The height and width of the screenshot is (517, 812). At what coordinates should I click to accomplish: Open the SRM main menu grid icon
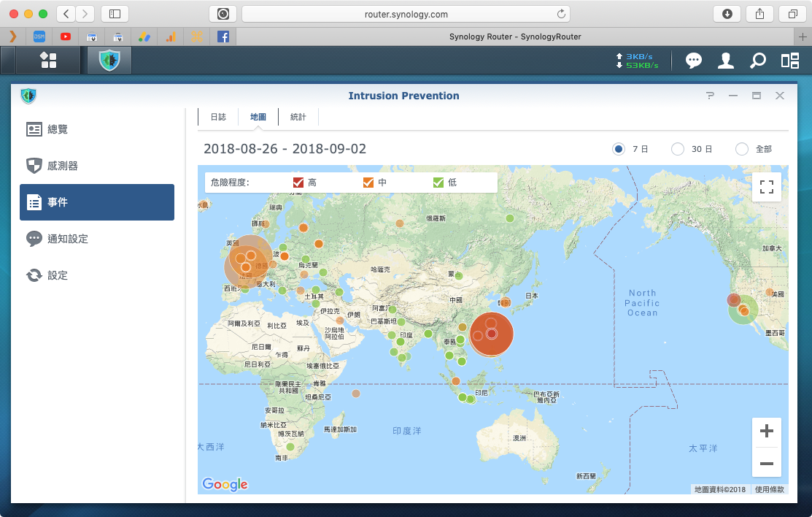point(48,60)
